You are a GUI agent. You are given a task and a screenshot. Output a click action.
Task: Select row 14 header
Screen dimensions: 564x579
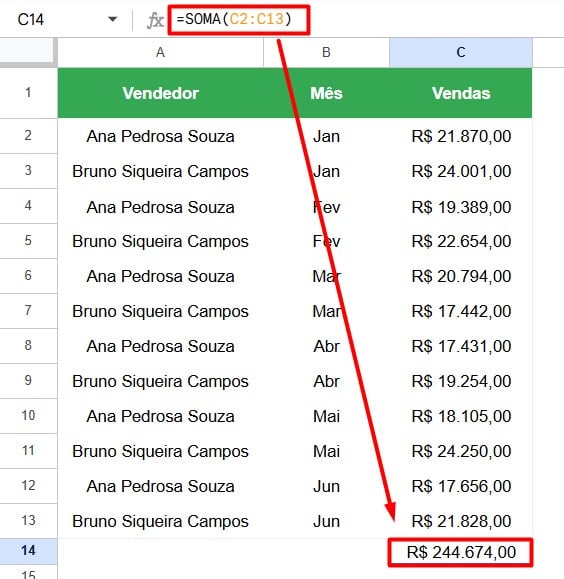coord(28,551)
